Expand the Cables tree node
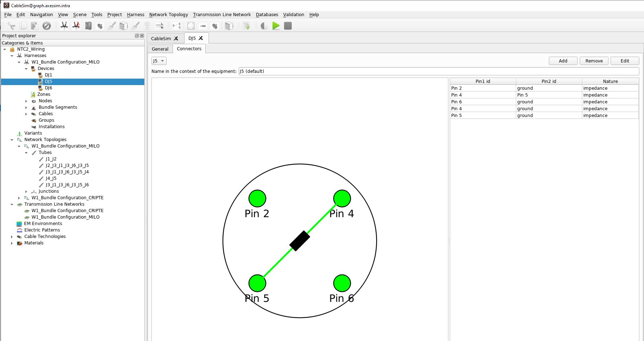This screenshot has width=644, height=341. point(26,114)
